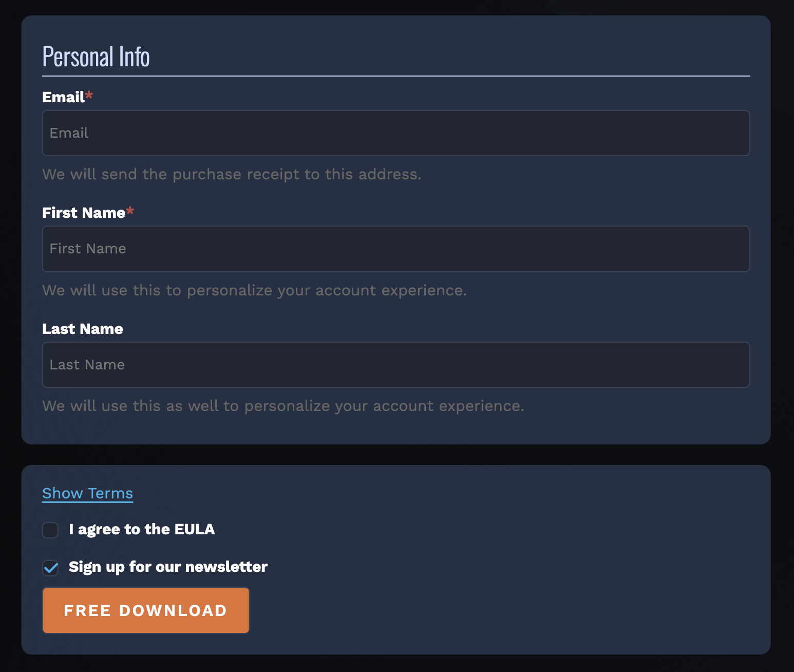Open the Show Terms link

tap(87, 493)
